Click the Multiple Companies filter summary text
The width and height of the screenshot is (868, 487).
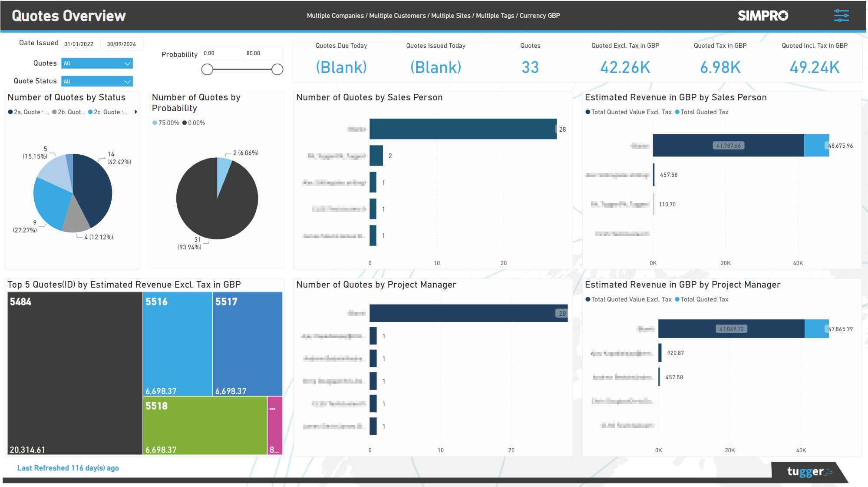(x=433, y=16)
